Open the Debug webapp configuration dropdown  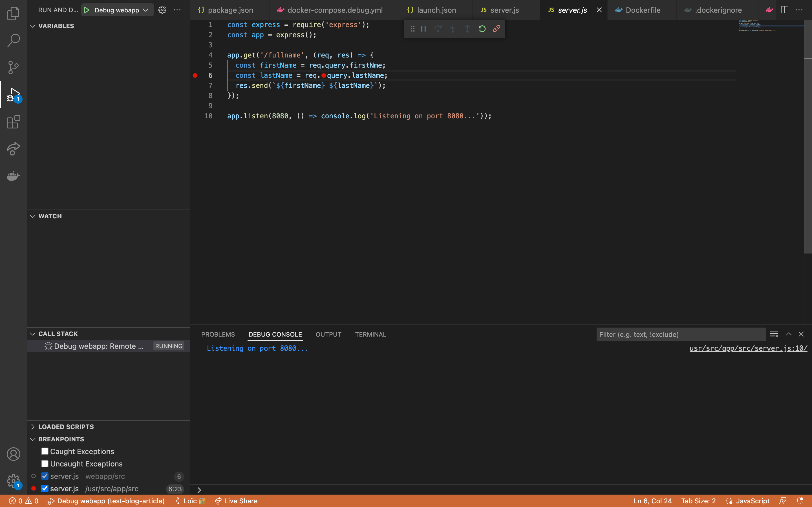click(x=145, y=10)
